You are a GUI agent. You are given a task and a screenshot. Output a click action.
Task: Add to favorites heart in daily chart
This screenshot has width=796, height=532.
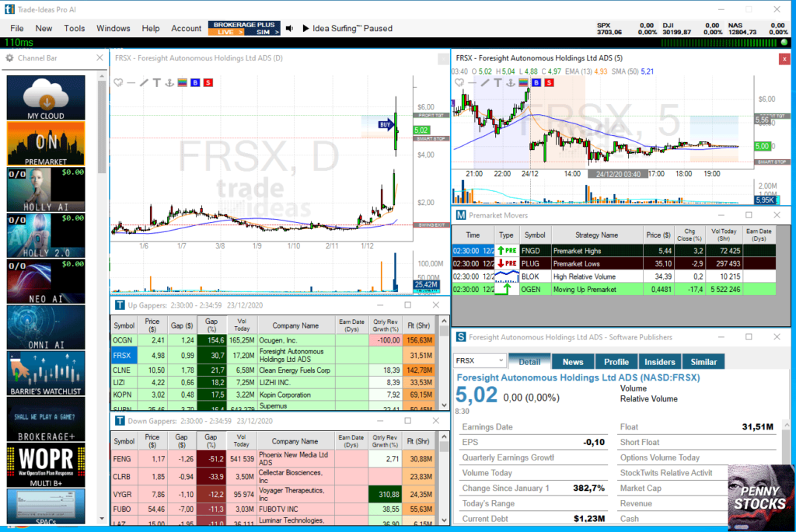click(118, 82)
